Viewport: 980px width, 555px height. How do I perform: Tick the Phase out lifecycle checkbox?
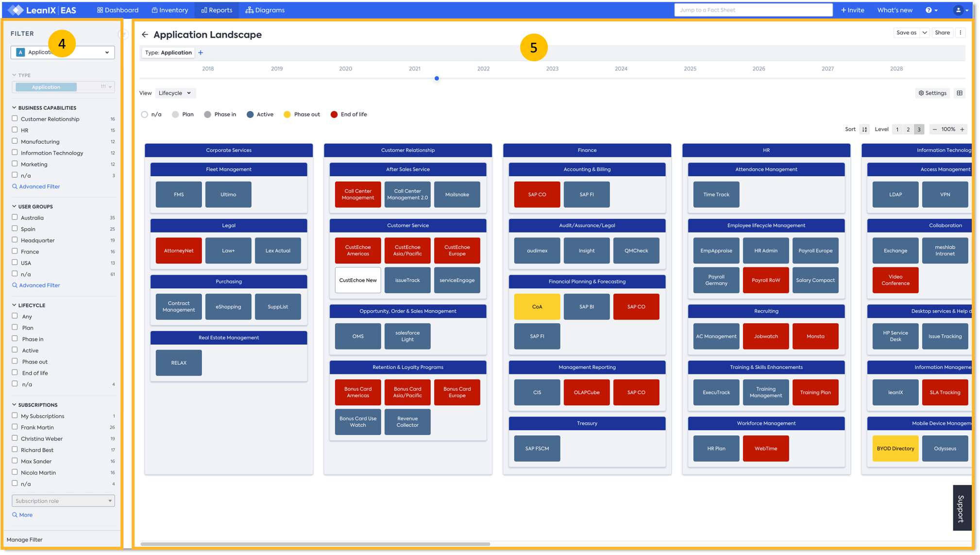click(15, 361)
